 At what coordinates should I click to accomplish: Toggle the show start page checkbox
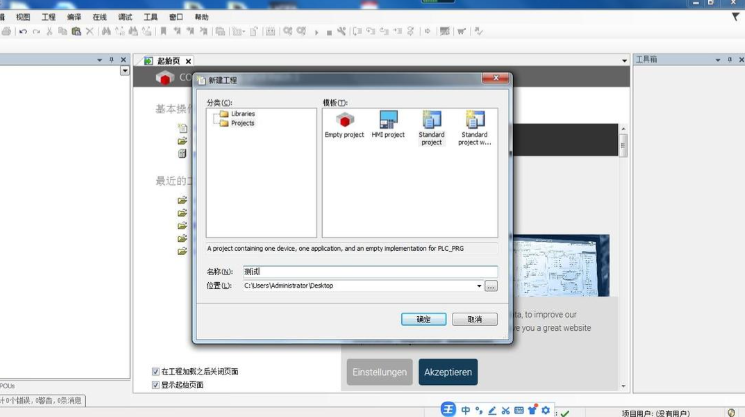(155, 384)
